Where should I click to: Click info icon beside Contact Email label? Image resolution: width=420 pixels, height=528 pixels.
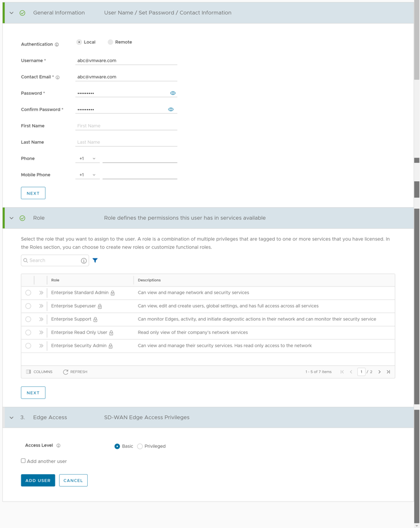point(58,77)
